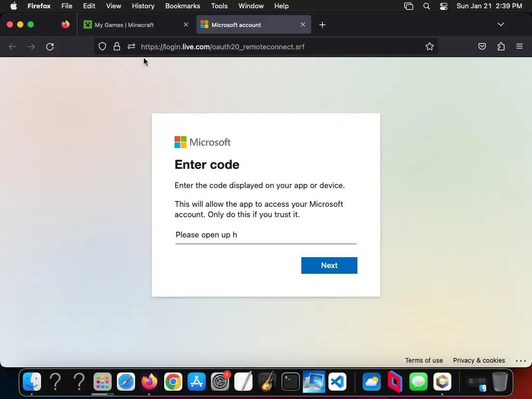
Task: Open Safari from the Dock
Action: click(126, 382)
